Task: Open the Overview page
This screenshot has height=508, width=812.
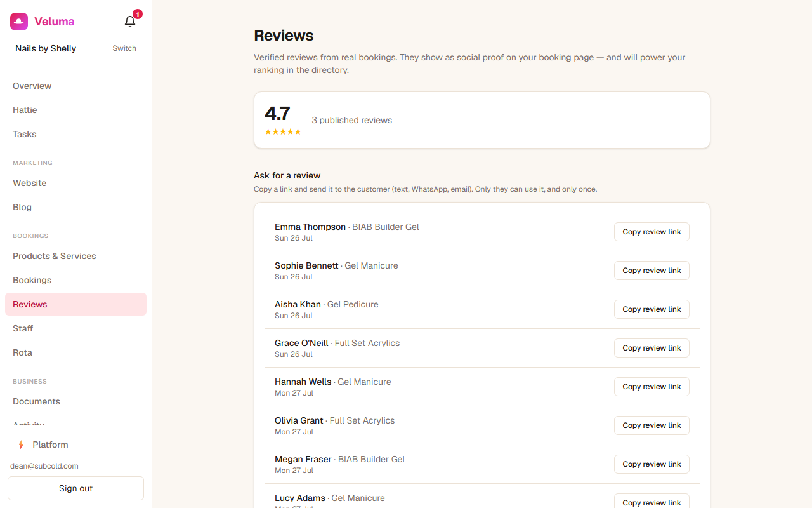Action: click(76, 86)
